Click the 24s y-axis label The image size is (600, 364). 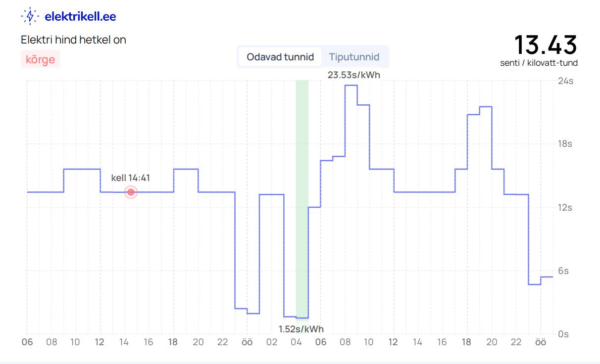(565, 81)
